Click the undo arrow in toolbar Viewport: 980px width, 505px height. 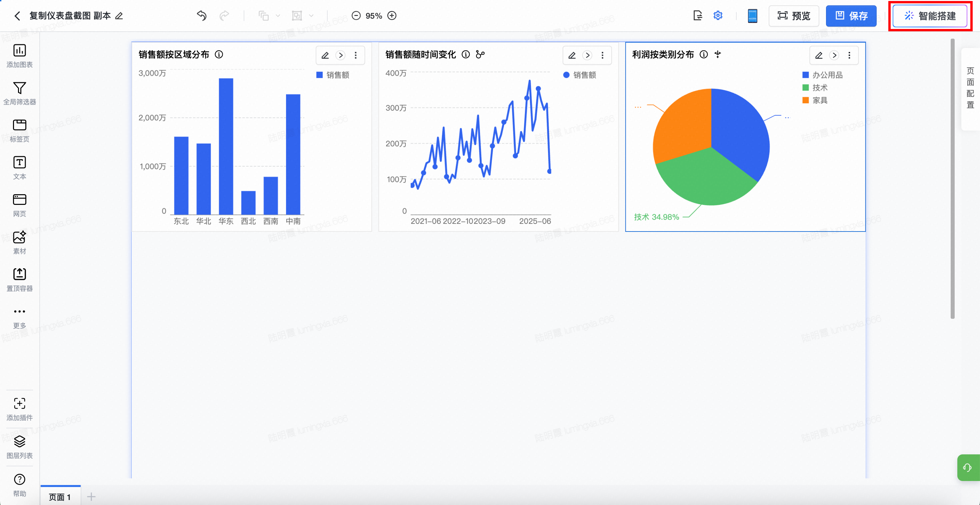click(x=202, y=16)
